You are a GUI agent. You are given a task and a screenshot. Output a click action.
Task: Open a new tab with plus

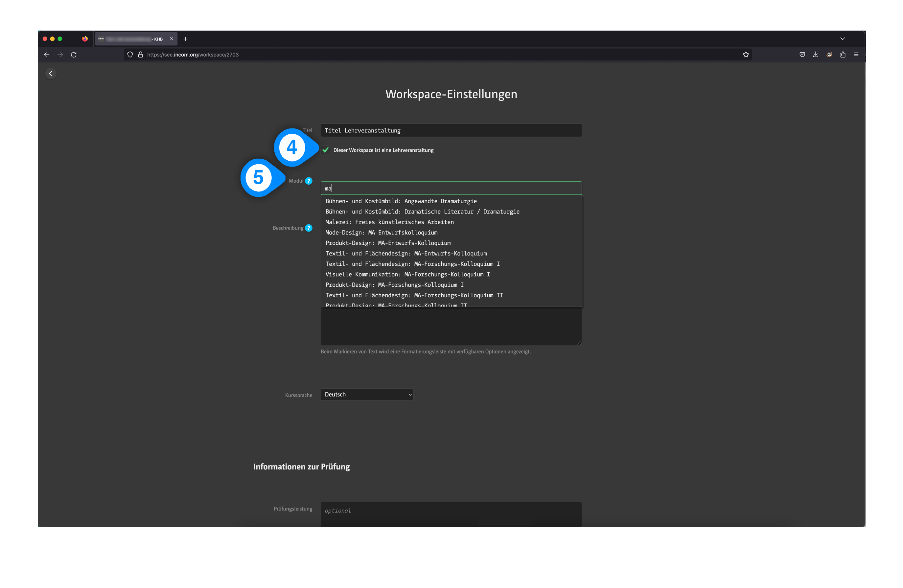[186, 39]
